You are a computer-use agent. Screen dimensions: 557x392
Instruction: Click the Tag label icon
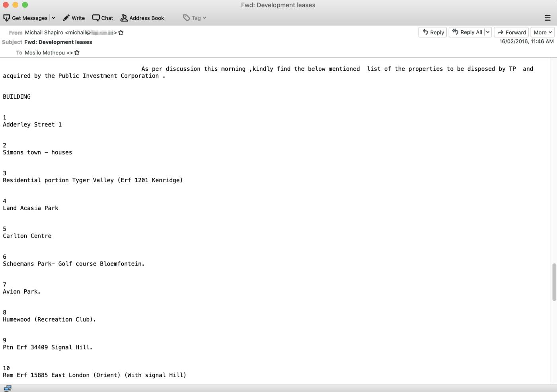pos(187,18)
